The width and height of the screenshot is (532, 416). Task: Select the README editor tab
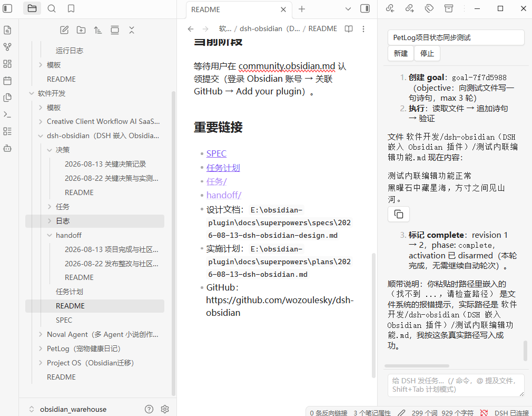pyautogui.click(x=239, y=9)
